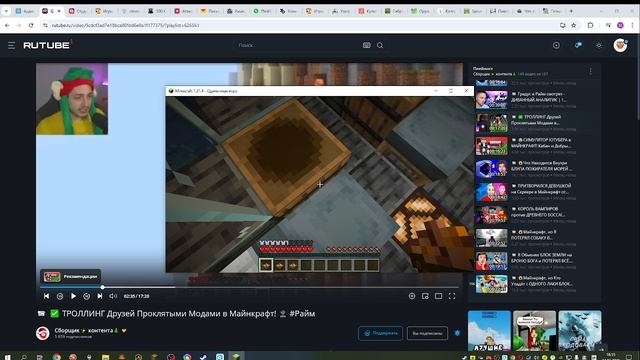The width and height of the screenshot is (640, 360).
Task: Open the Windows Start button
Action: (x=7, y=357)
